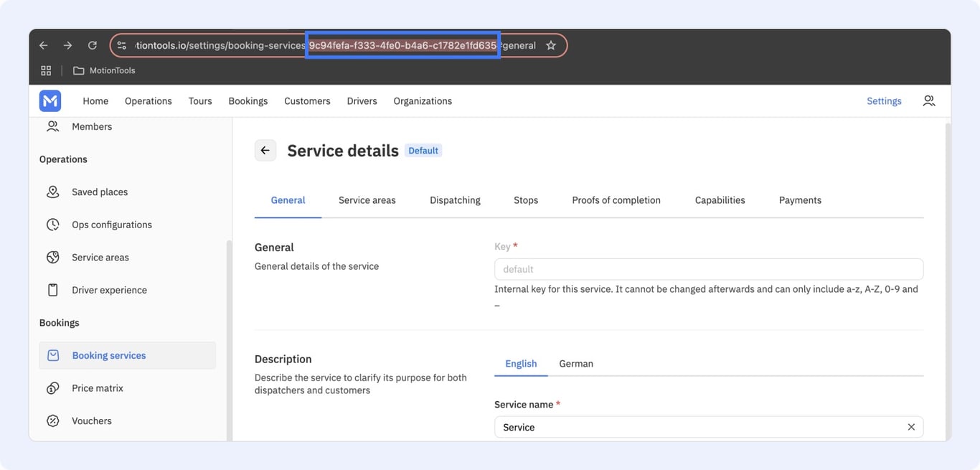Click the Vouchers percent icon
The height and width of the screenshot is (470, 980).
(53, 420)
